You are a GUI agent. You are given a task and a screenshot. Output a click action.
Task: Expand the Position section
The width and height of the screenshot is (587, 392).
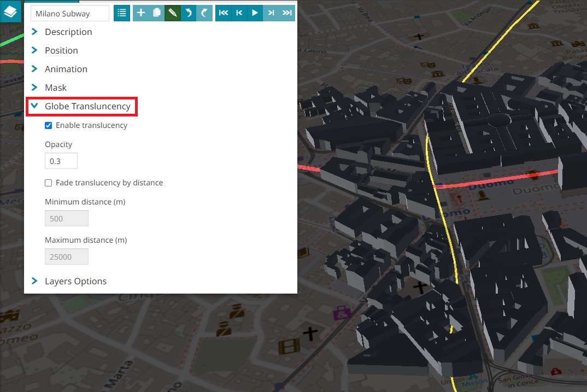61,50
